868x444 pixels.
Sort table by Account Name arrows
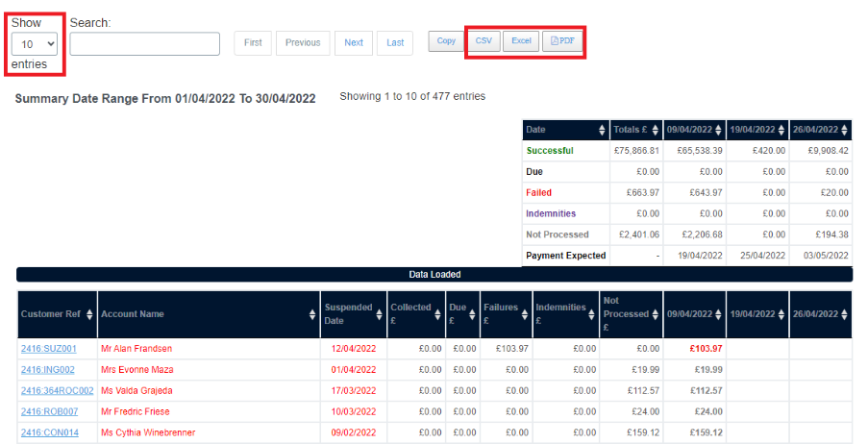(x=312, y=314)
